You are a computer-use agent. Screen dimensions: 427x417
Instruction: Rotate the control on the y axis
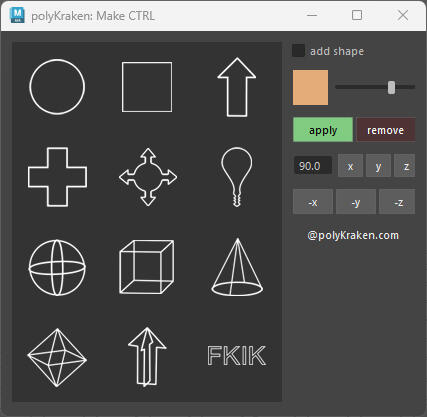(378, 166)
